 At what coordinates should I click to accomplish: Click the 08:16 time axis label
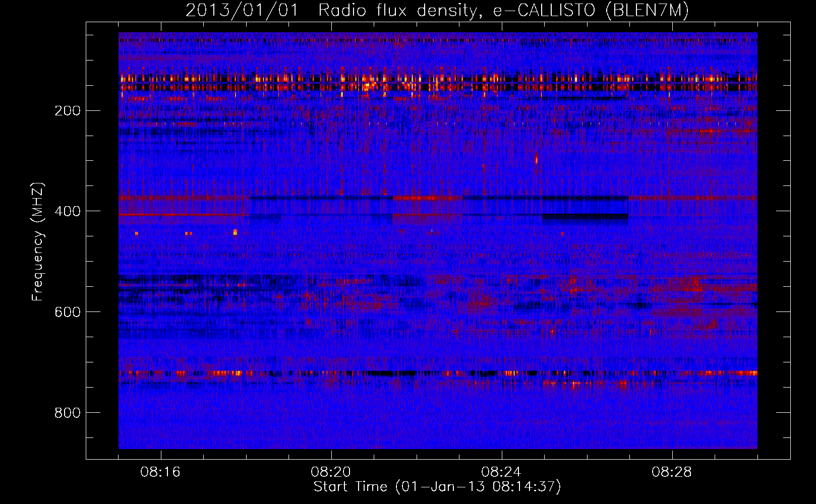[x=160, y=472]
